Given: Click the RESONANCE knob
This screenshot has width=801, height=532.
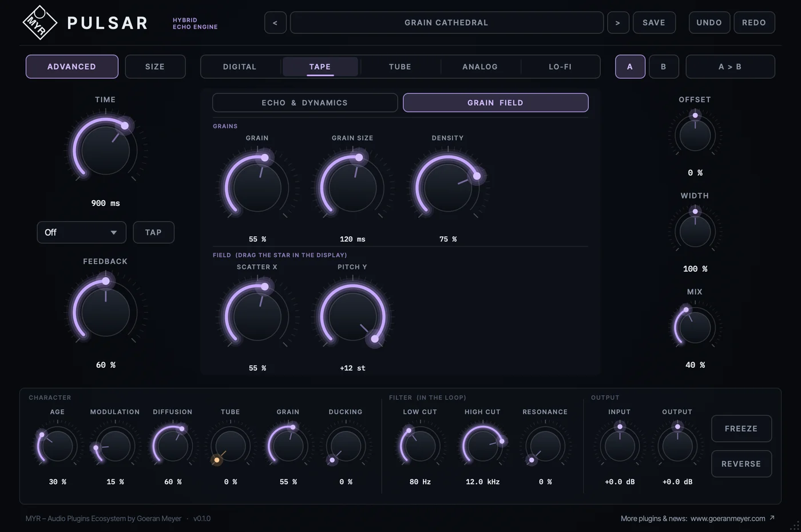Looking at the screenshot, I should click(x=545, y=446).
